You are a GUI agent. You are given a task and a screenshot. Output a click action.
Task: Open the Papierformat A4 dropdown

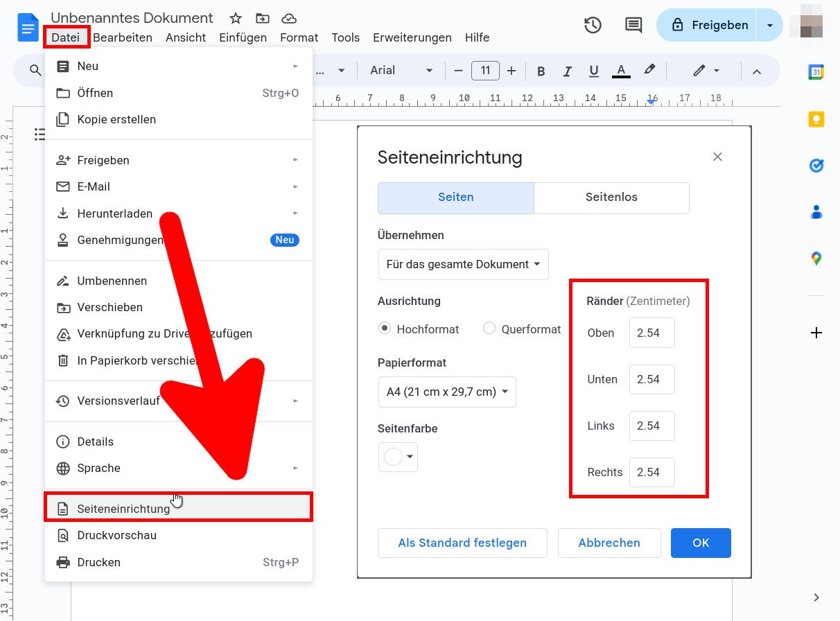coord(447,392)
